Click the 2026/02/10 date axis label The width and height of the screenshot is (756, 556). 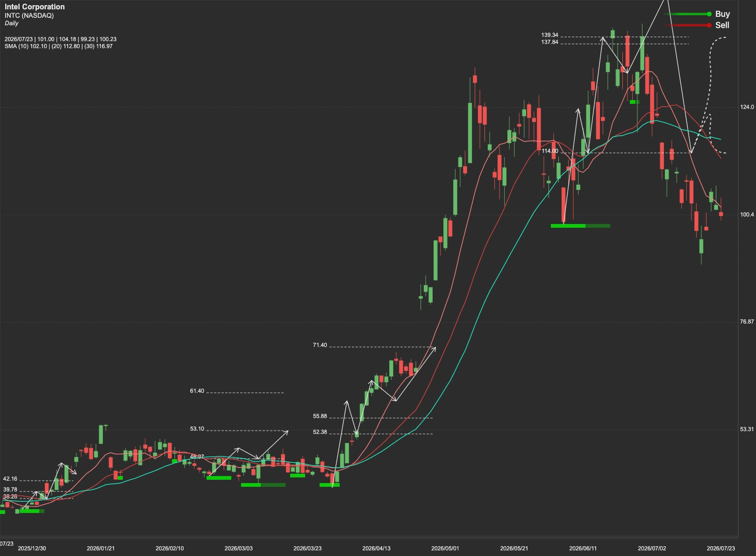click(x=170, y=549)
